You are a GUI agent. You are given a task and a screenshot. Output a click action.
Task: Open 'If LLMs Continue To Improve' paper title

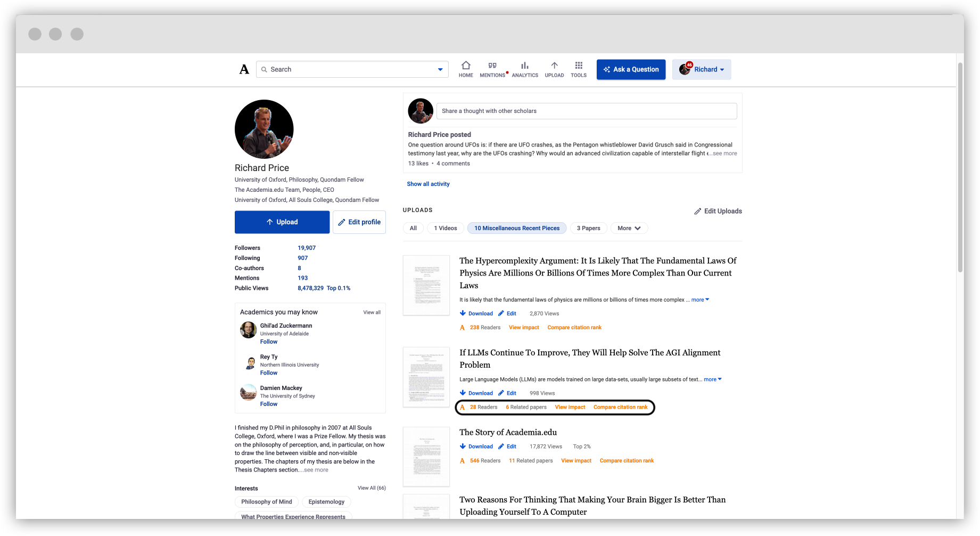(590, 359)
